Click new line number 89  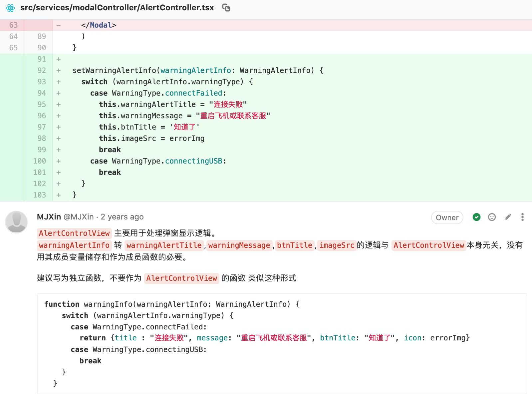[42, 36]
